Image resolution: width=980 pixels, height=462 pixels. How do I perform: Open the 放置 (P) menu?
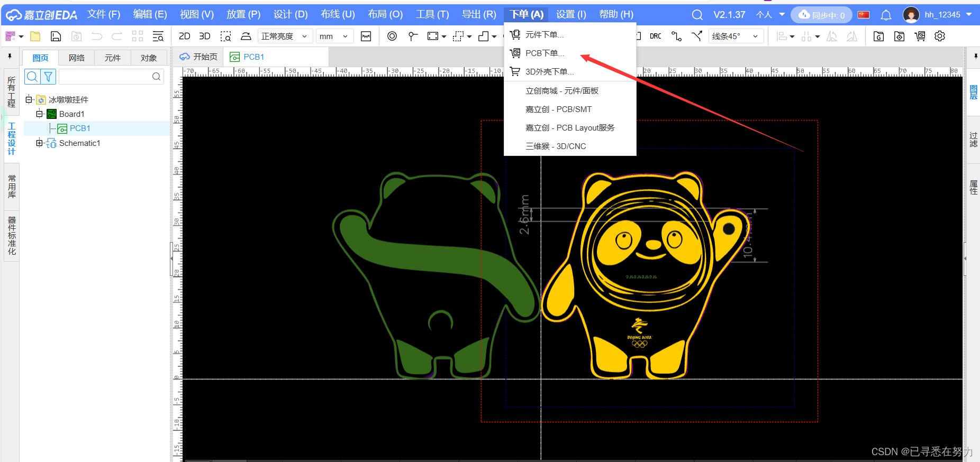click(x=243, y=14)
